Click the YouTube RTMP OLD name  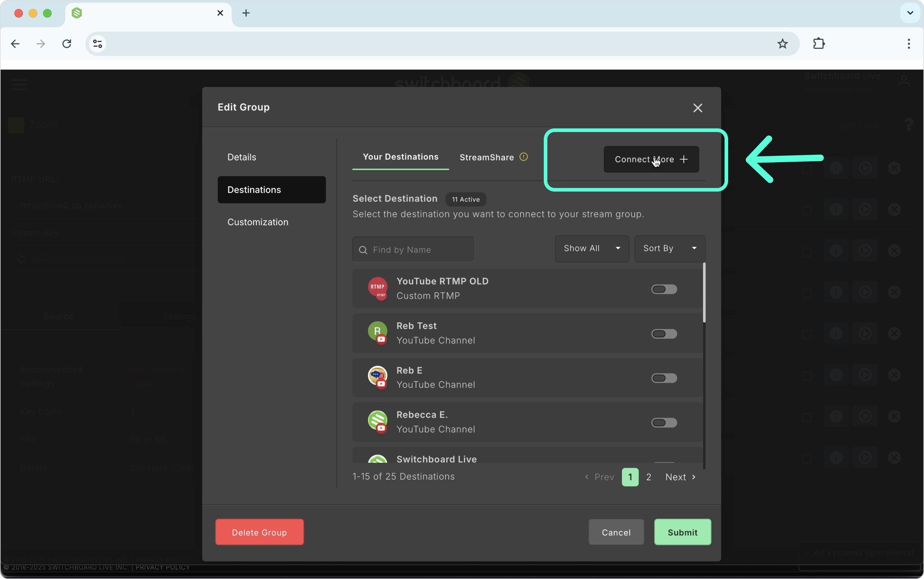pyautogui.click(x=443, y=282)
